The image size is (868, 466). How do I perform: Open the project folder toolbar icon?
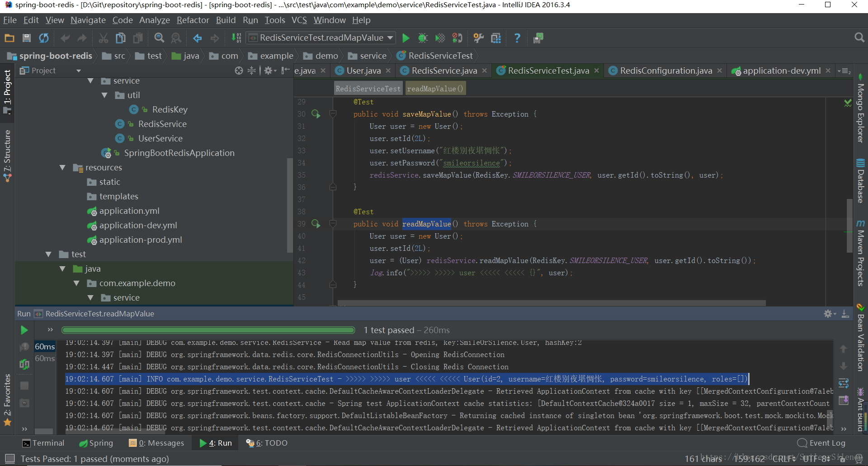point(9,38)
